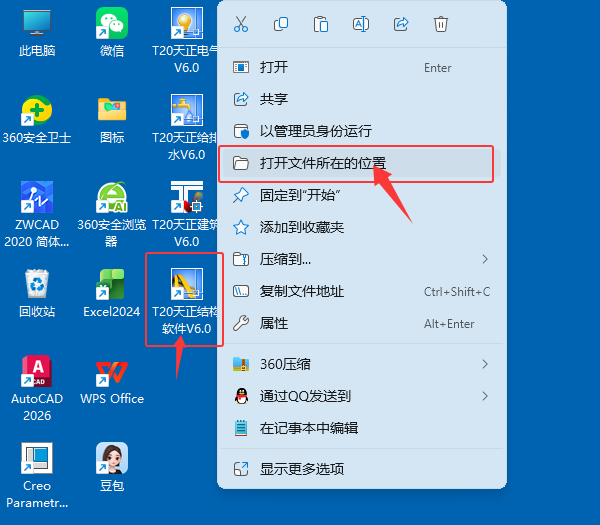The height and width of the screenshot is (525, 600).
Task: Select the T20天正给排水V6.0 shortcut
Action: (x=186, y=127)
